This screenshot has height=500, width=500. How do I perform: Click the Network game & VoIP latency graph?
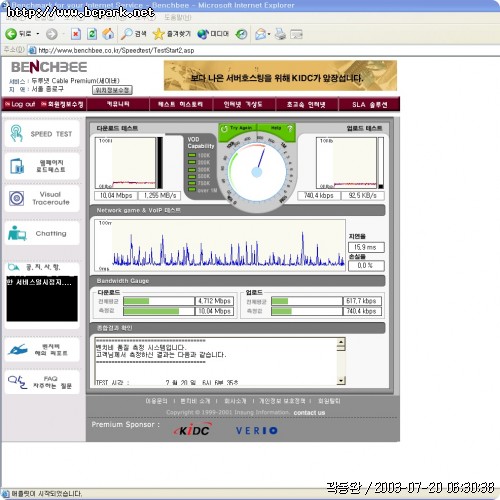[220, 245]
